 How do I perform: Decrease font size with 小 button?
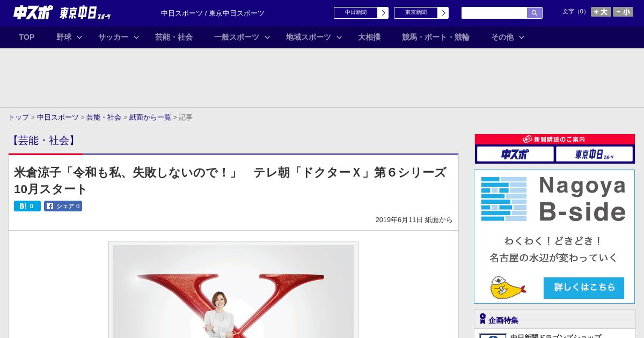pyautogui.click(x=623, y=12)
